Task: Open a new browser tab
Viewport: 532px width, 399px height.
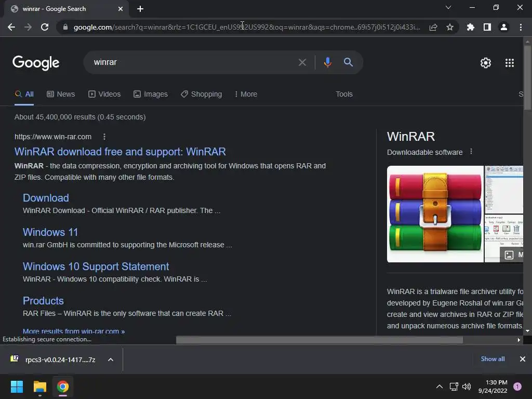Action: point(140,9)
